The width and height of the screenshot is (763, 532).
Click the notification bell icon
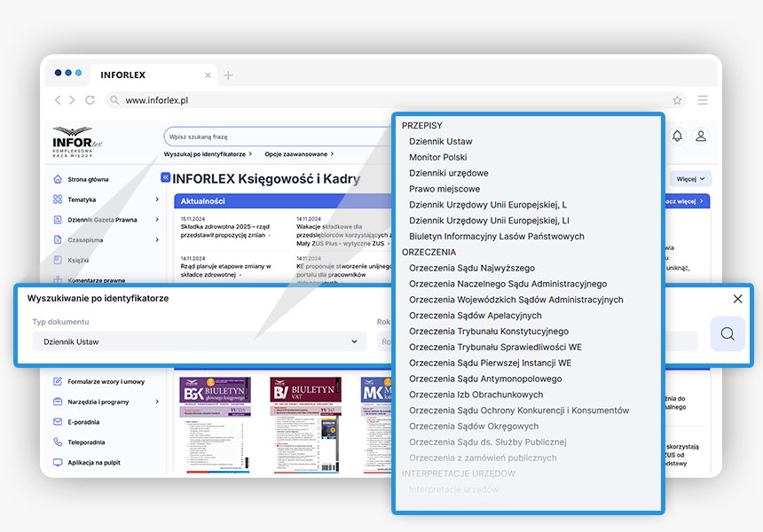click(x=677, y=136)
